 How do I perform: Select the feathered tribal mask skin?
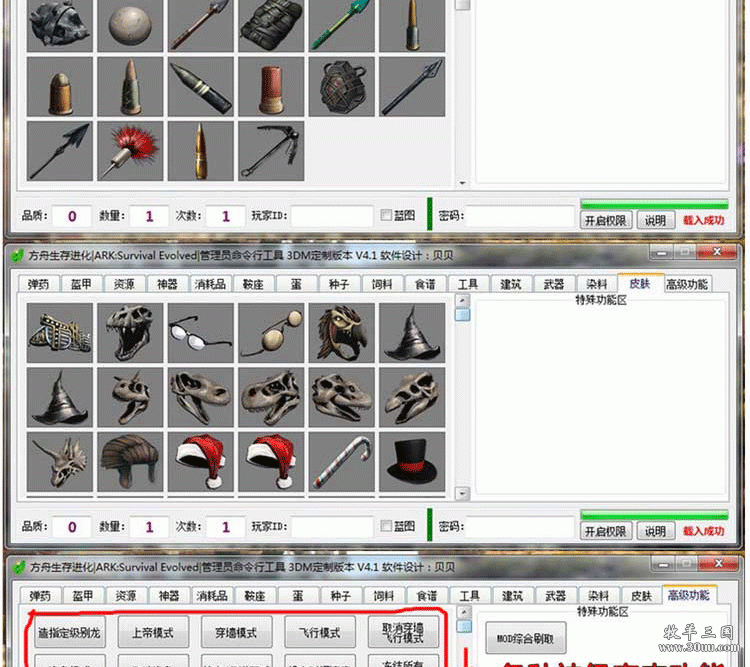click(342, 333)
